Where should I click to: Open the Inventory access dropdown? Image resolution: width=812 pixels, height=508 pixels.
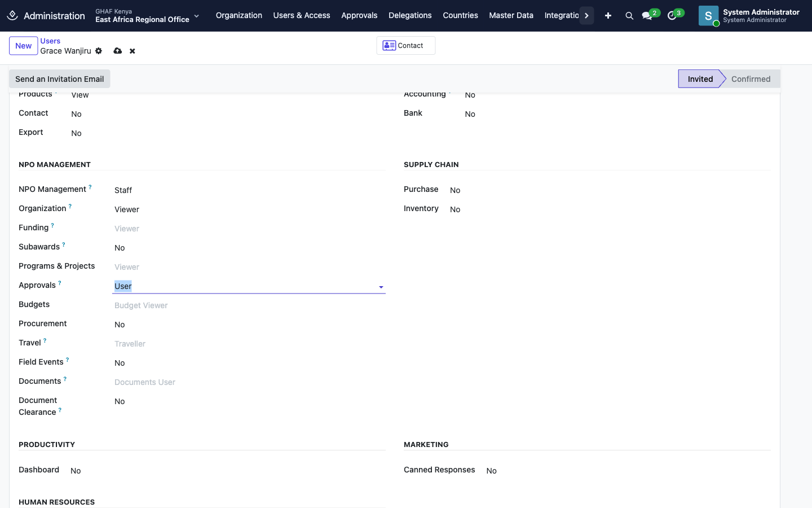[609, 209]
